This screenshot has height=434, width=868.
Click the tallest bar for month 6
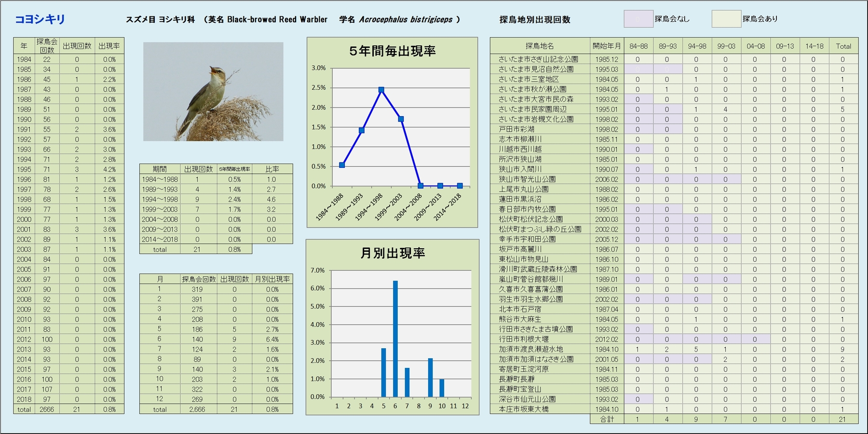[x=395, y=338]
